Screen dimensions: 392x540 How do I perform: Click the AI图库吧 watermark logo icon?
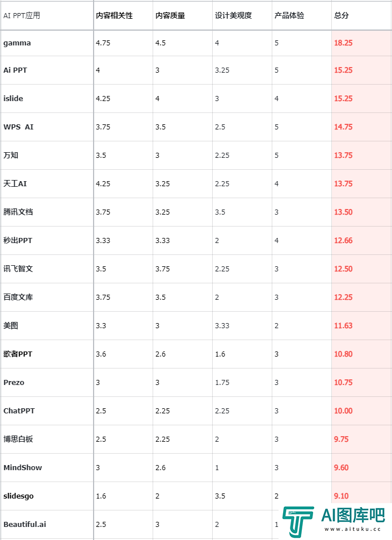298,522
